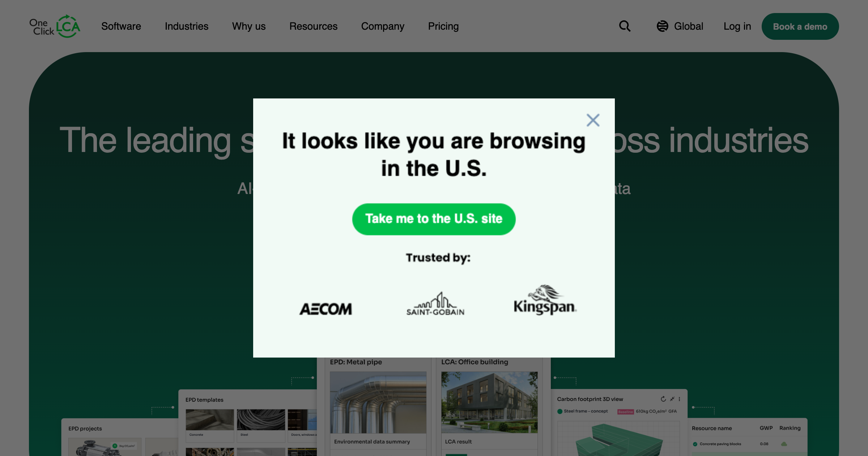Click the Baseline tag
Image resolution: width=868 pixels, height=456 pixels.
pyautogui.click(x=625, y=412)
